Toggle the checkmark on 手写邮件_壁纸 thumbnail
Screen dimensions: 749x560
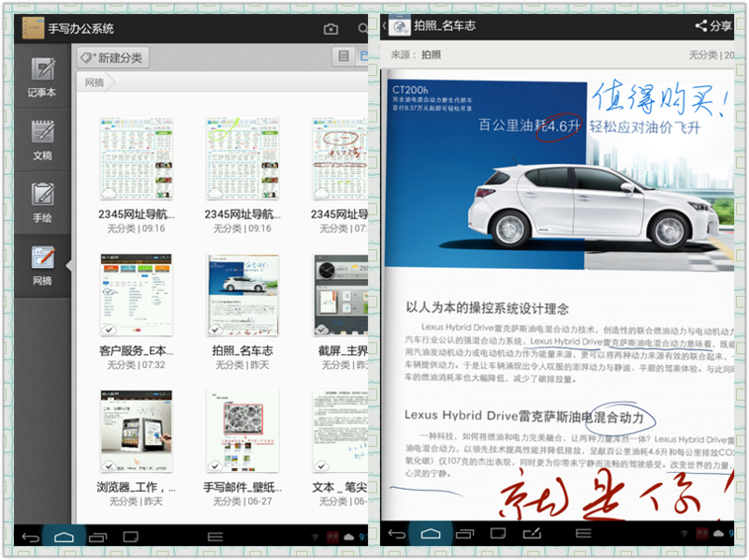(x=215, y=465)
